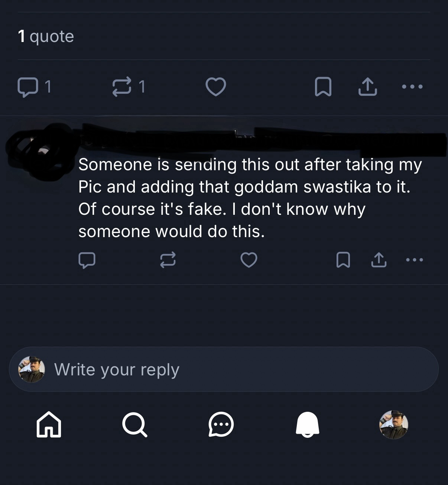Like the main post
Screen dimensions: 448x485
pyautogui.click(x=215, y=87)
